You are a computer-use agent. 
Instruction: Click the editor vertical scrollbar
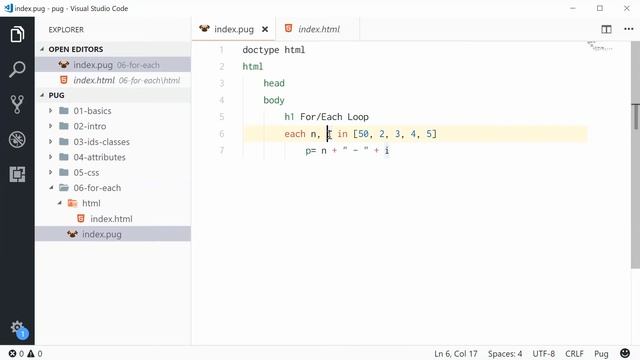tap(635, 155)
